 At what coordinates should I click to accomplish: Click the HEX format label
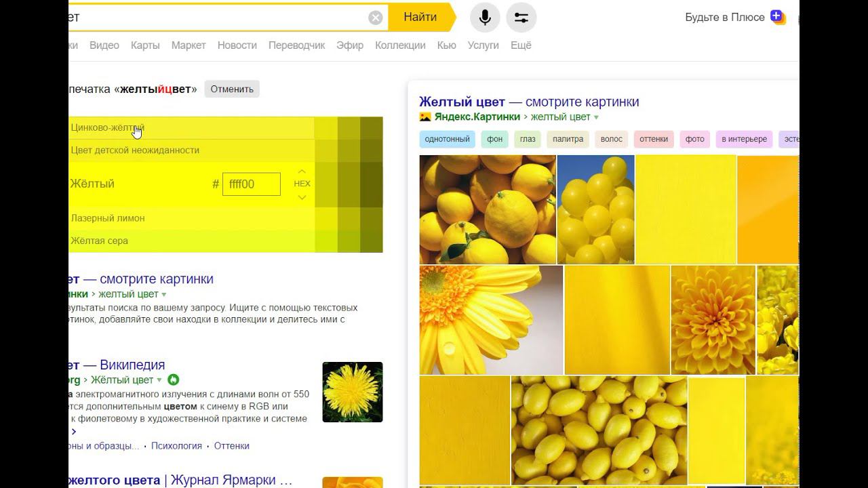[x=302, y=184]
